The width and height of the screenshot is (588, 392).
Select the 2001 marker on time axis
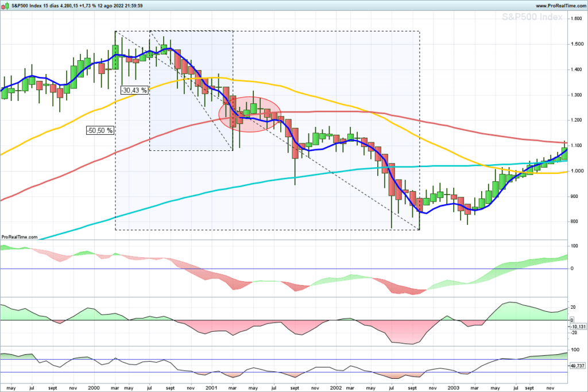coord(211,388)
